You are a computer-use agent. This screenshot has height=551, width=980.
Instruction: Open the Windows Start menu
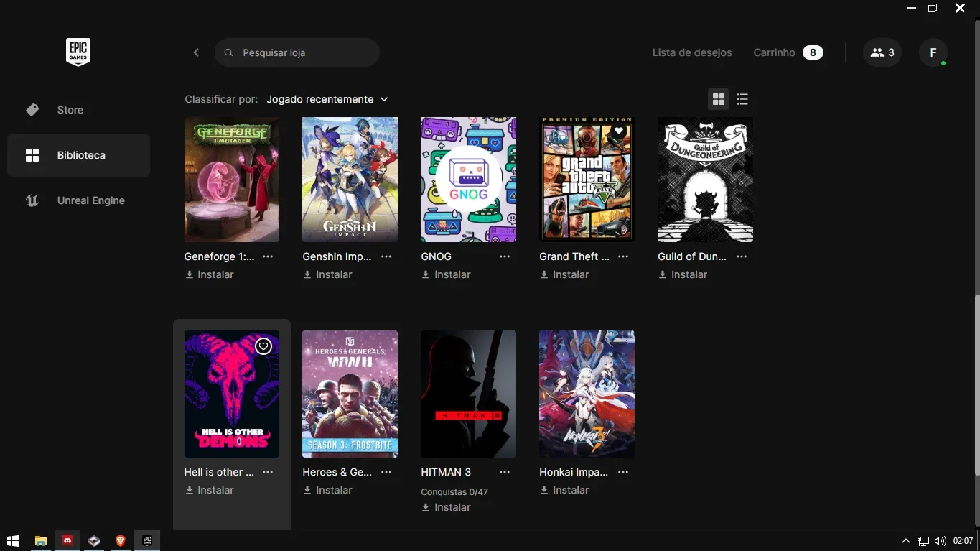[12, 540]
